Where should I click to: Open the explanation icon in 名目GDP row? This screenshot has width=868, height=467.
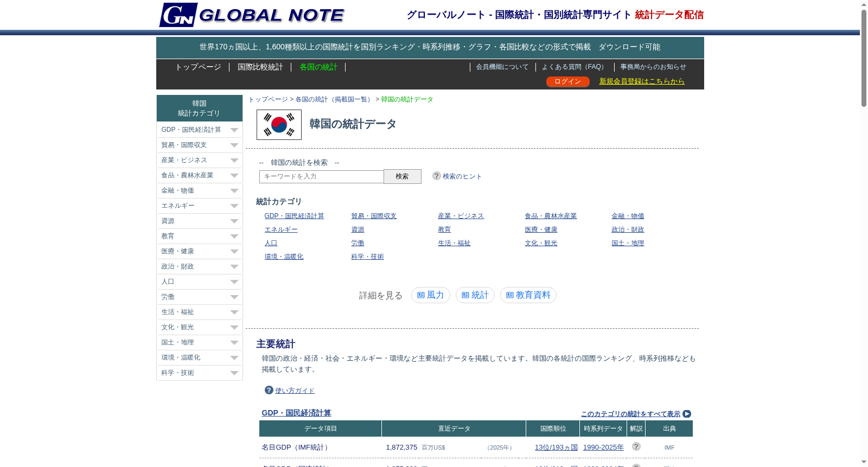636,446
